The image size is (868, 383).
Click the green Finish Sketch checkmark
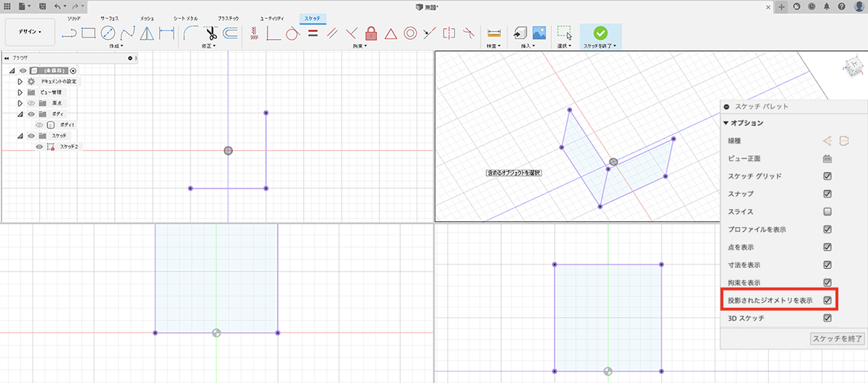[x=600, y=33]
